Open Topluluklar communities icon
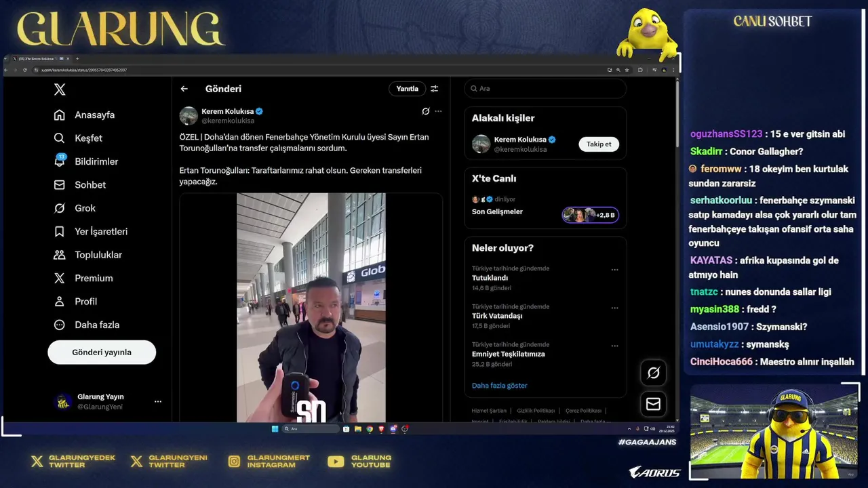The height and width of the screenshot is (488, 868). [x=60, y=255]
